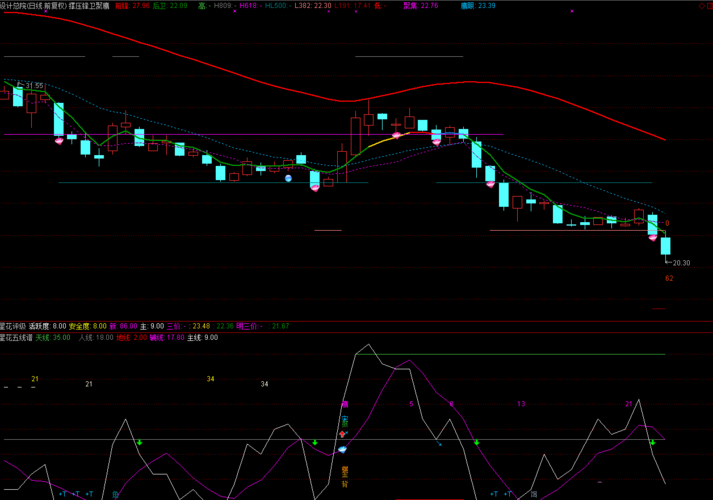This screenshot has width=713, height=500.
Task: Click the yellow 34 label in the indicator panel
Action: pyautogui.click(x=210, y=379)
